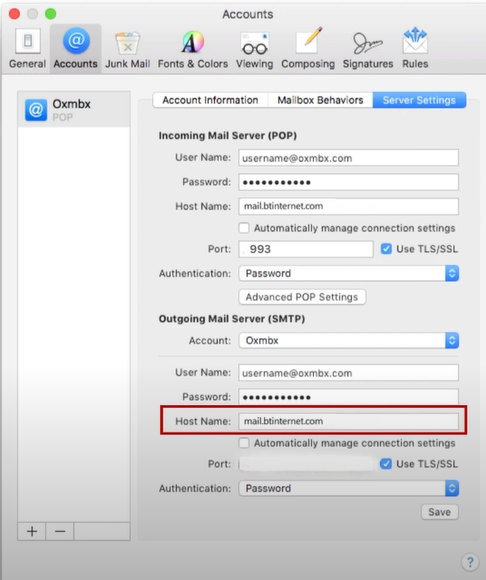Viewport: 486px width, 580px height.
Task: Open Rules preferences
Action: 415,48
